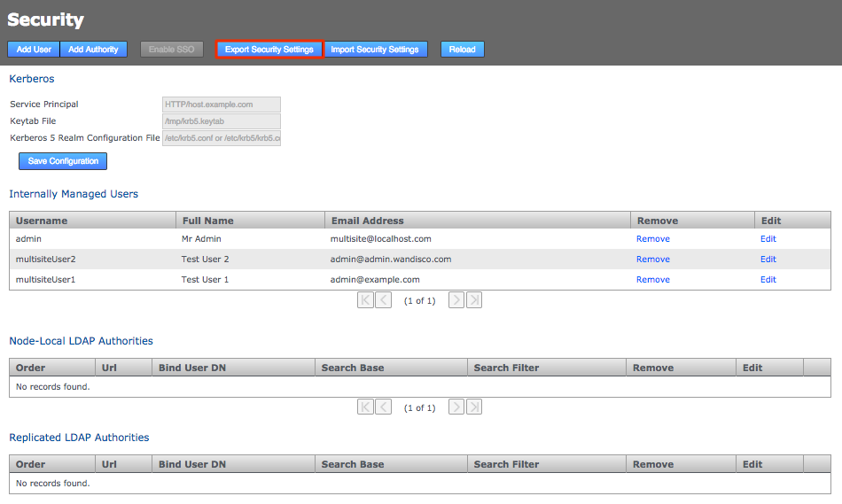Click the Node-Local LDAP Authorities heading
This screenshot has height=504, width=842.
tap(81, 341)
